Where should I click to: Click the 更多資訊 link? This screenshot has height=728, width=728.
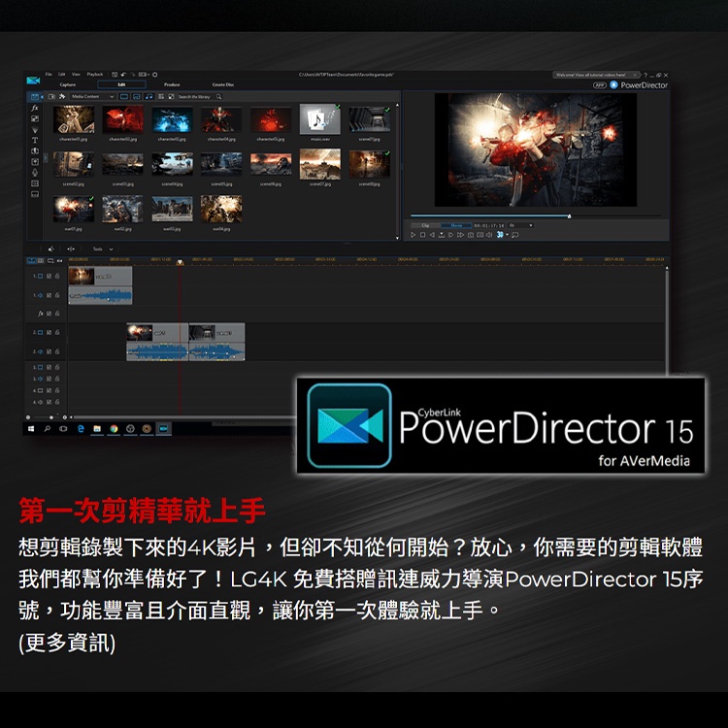point(67,643)
